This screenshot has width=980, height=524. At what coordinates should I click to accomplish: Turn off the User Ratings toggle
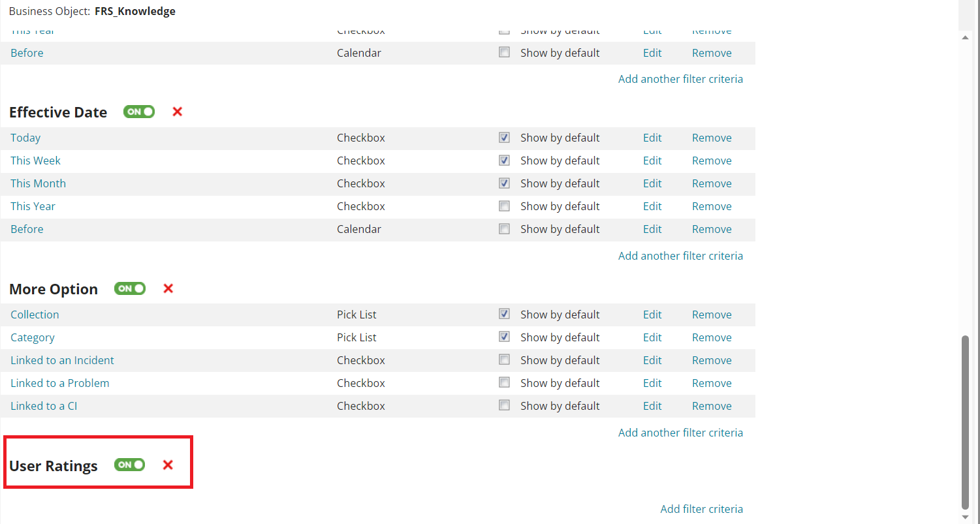pyautogui.click(x=130, y=465)
